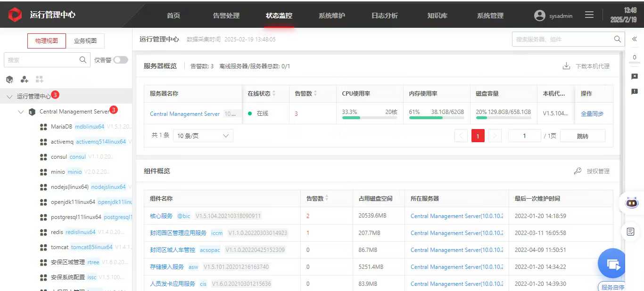Click the Central Management Server node icon
The height and width of the screenshot is (291, 644).
pyautogui.click(x=32, y=112)
